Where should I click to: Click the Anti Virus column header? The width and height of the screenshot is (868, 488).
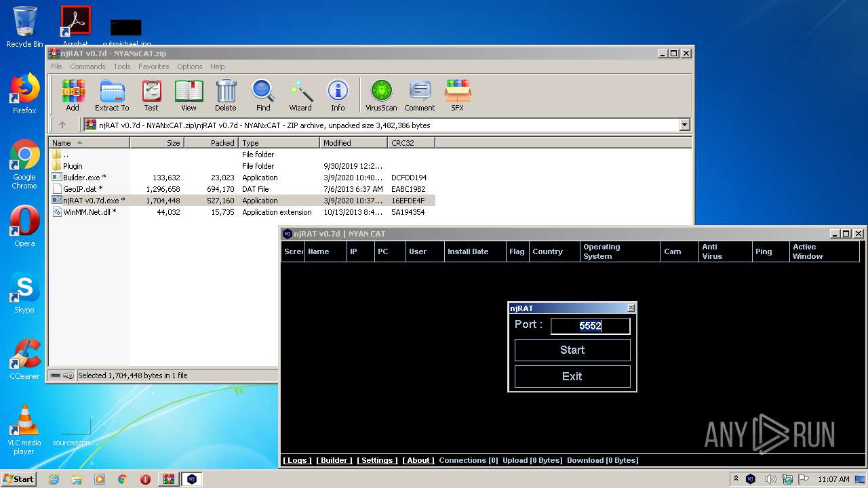click(x=725, y=251)
